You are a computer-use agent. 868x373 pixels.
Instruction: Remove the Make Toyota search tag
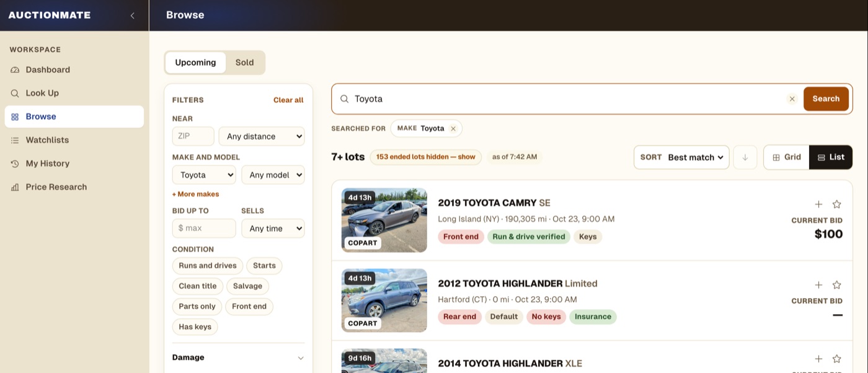coord(453,128)
